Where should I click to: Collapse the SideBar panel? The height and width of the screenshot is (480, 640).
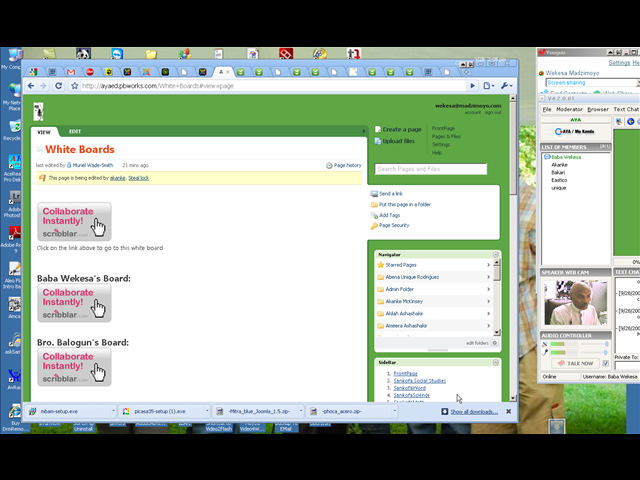[496, 362]
